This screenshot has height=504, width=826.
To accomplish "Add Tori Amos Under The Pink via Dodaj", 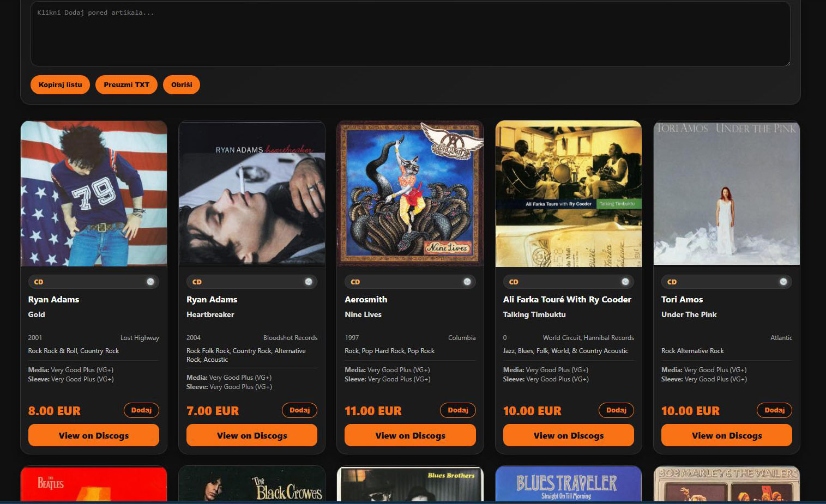I will pyautogui.click(x=774, y=410).
